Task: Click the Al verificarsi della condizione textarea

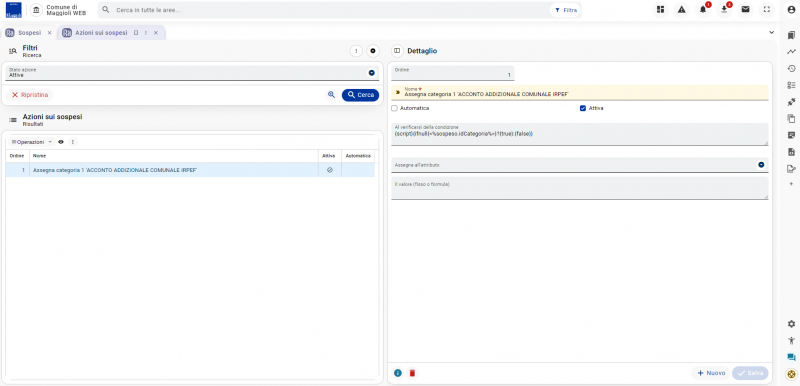Action: [x=580, y=134]
